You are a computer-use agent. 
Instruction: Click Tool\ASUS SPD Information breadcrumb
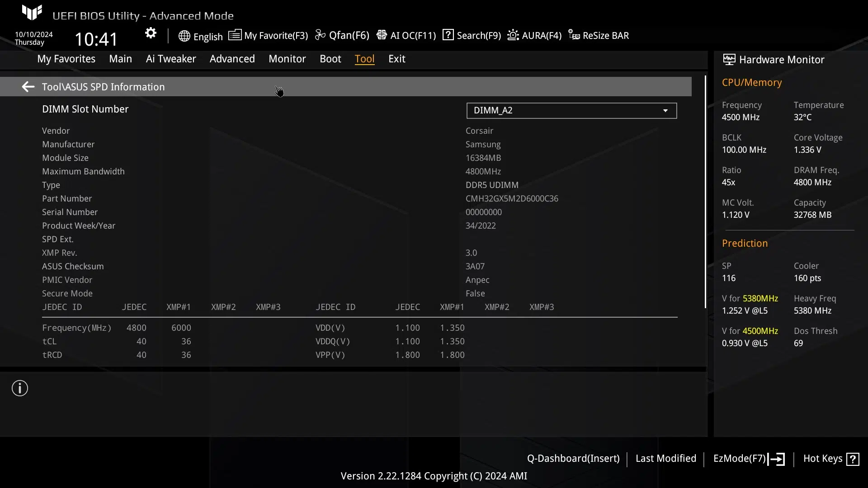click(x=103, y=87)
